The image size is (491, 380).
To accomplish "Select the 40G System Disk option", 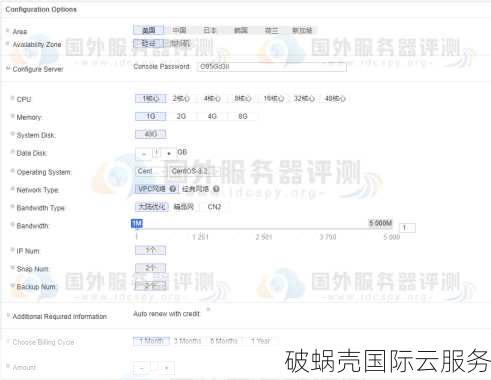I will pos(151,134).
